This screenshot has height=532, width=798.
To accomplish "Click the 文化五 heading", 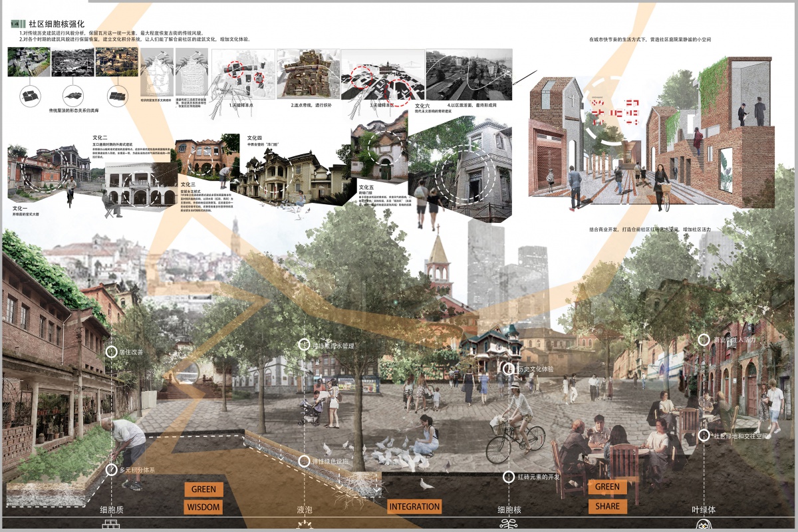I will click(x=366, y=187).
